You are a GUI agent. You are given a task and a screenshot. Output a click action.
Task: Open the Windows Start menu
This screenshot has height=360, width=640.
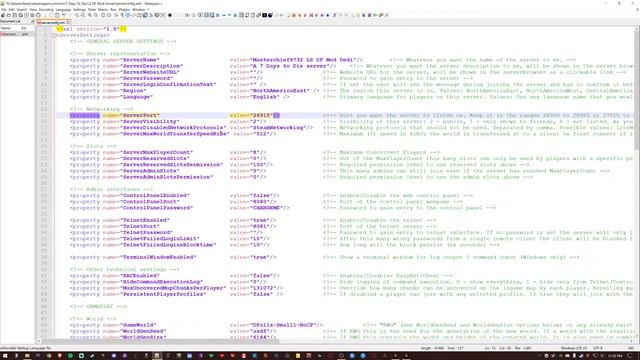[5, 356]
